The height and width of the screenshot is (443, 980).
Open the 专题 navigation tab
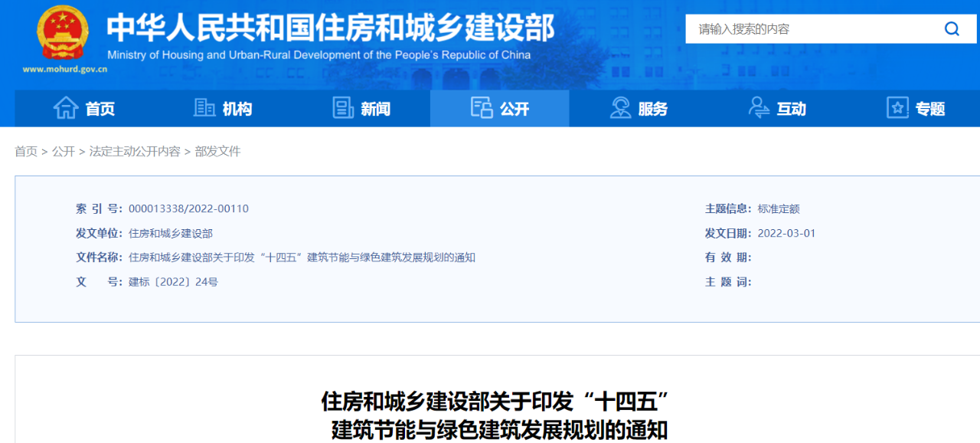(x=916, y=108)
